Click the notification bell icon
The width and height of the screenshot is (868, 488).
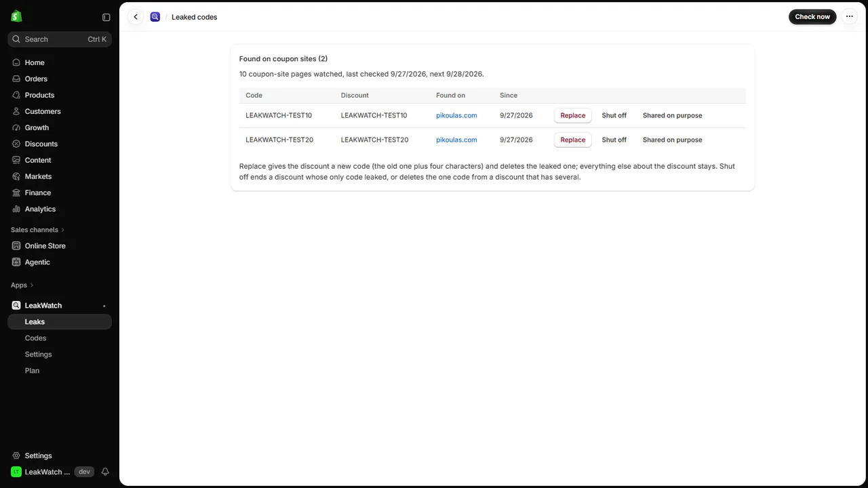coord(105,472)
